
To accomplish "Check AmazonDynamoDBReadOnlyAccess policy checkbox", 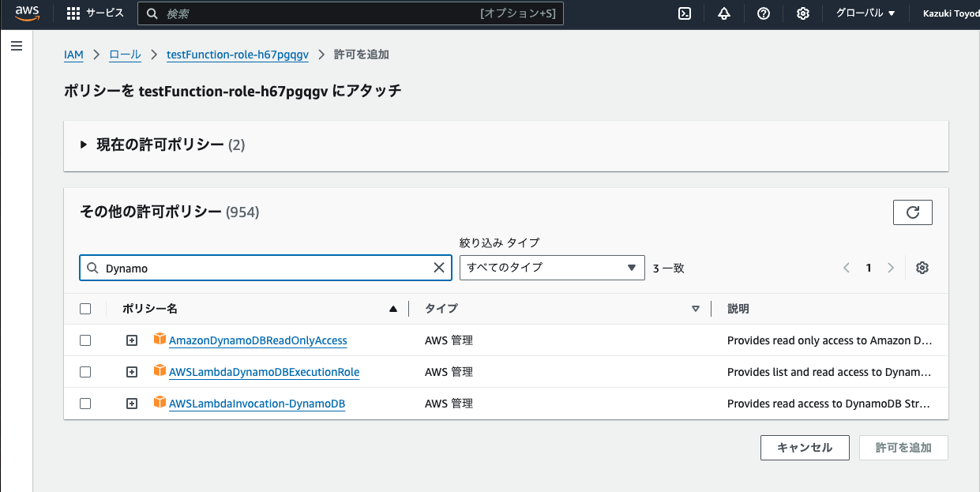I will tap(85, 340).
